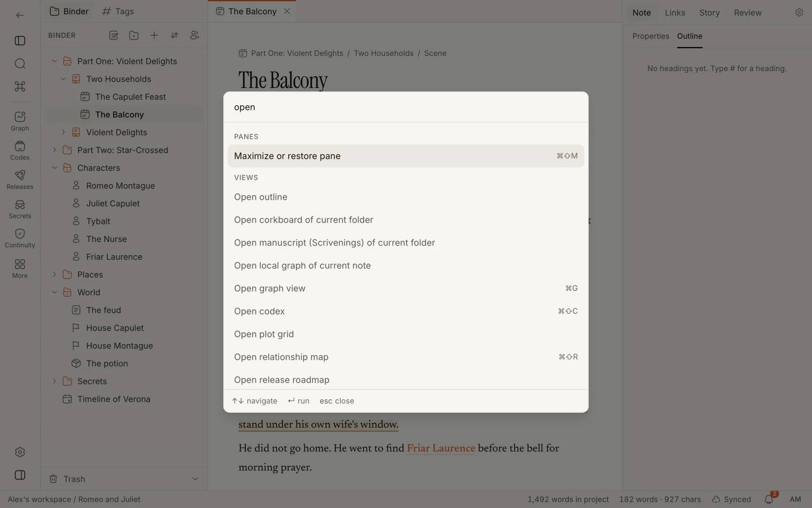Click the plus icon in Binder header
812x508 pixels.
[x=154, y=36]
